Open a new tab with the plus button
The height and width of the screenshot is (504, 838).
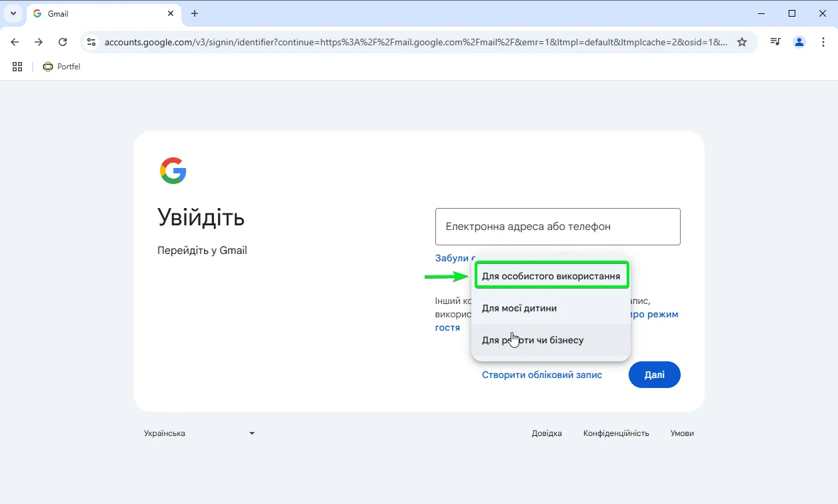[x=195, y=13]
